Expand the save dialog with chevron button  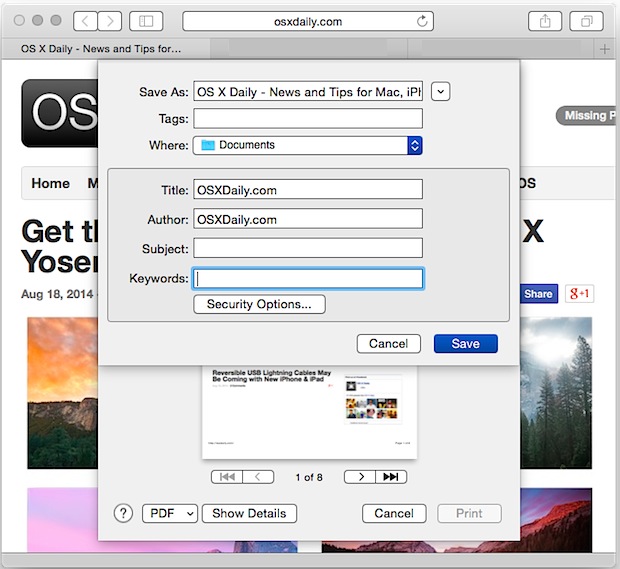click(440, 92)
